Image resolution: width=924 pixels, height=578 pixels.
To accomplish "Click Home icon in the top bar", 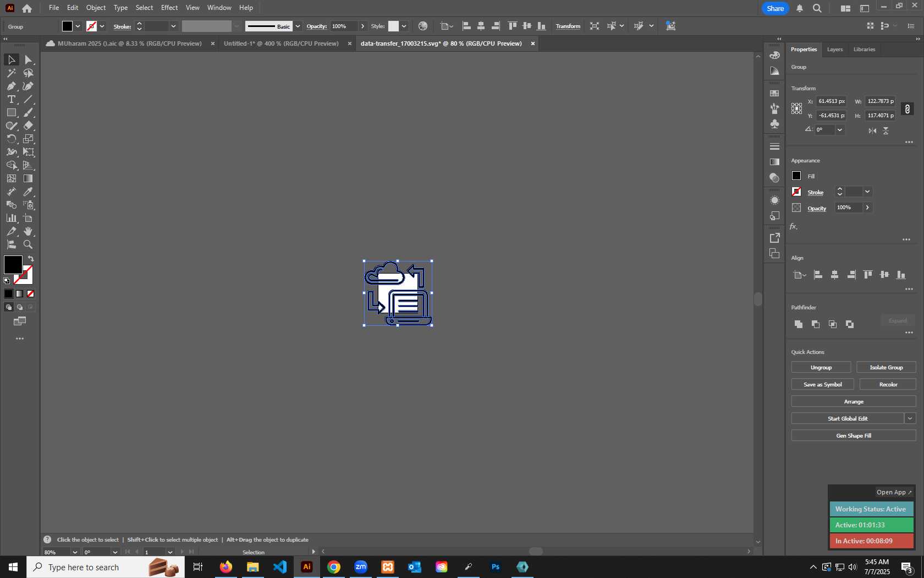I will click(x=26, y=8).
